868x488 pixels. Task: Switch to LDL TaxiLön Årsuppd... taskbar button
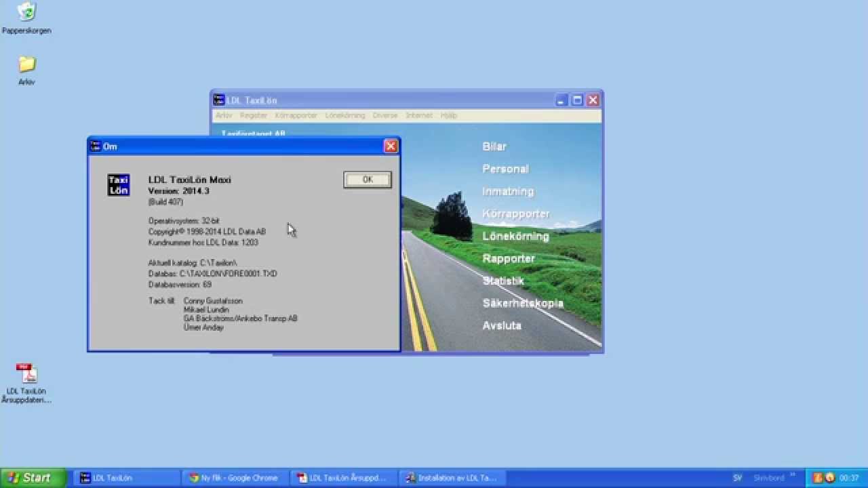tap(344, 478)
